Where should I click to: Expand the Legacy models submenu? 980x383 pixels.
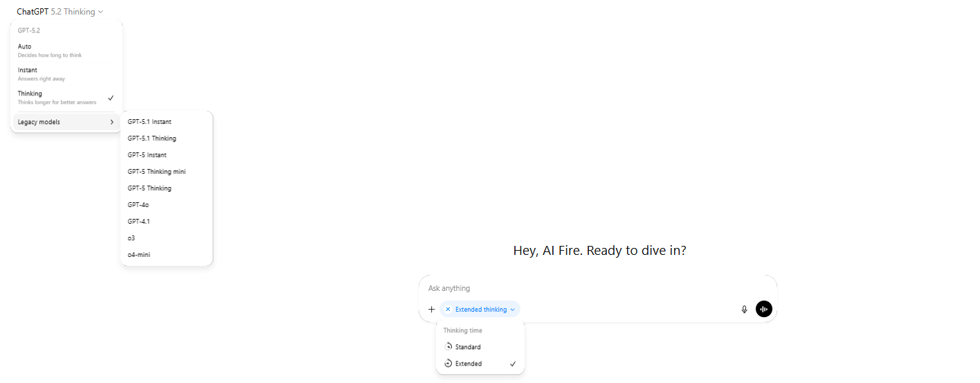[66, 122]
